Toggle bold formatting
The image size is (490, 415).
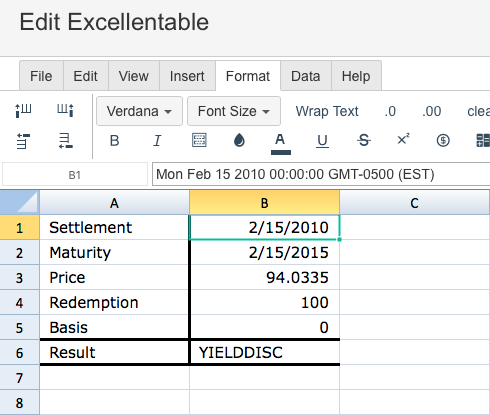coord(114,141)
